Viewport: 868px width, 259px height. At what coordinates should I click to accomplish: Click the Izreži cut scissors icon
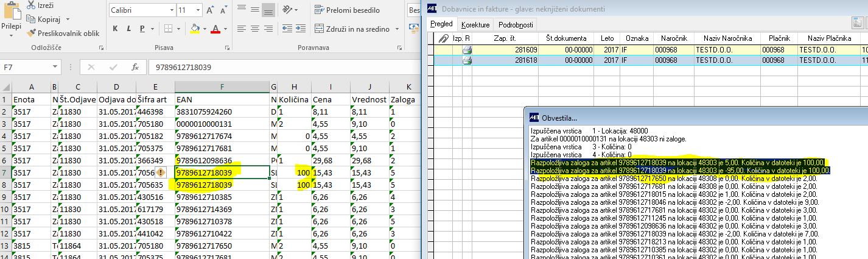(x=32, y=5)
